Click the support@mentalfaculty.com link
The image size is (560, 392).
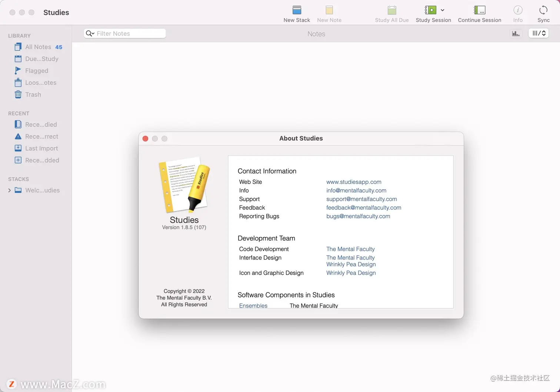[361, 199]
